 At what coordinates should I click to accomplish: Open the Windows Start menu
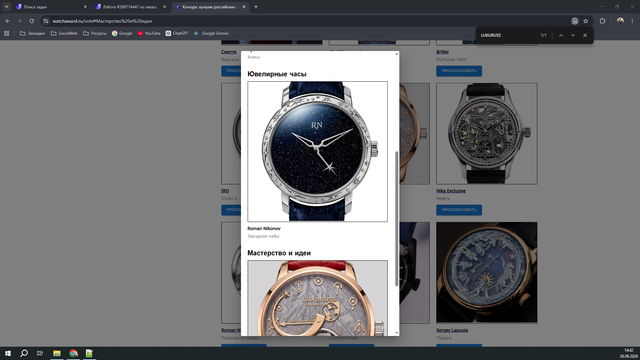click(7, 353)
